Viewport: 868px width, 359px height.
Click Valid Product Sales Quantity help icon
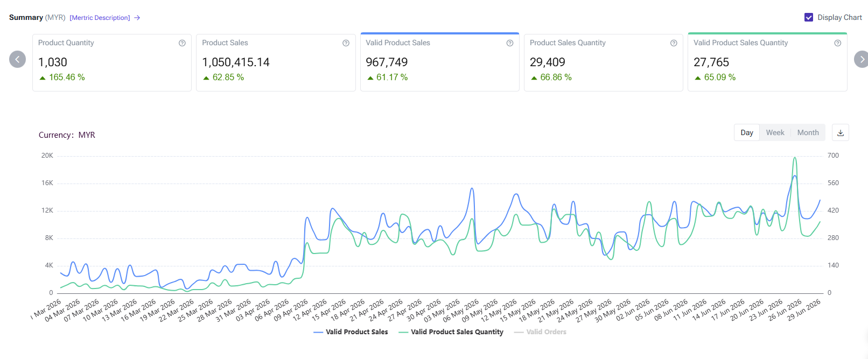[837, 43]
